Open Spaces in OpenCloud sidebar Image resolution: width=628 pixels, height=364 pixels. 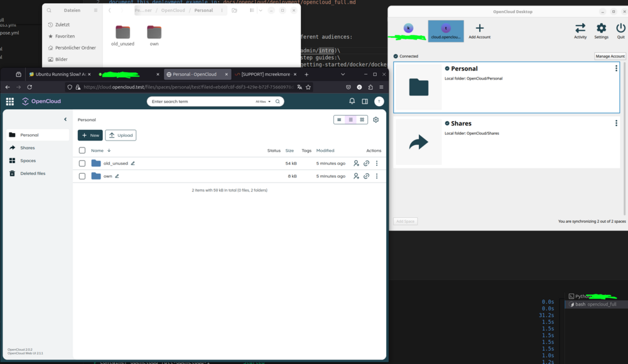click(38, 161)
